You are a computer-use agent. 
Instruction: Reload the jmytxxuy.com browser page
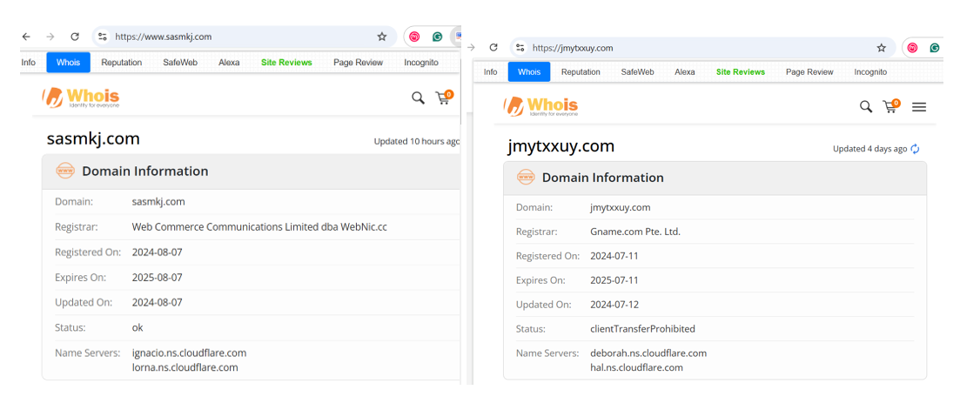coord(493,48)
